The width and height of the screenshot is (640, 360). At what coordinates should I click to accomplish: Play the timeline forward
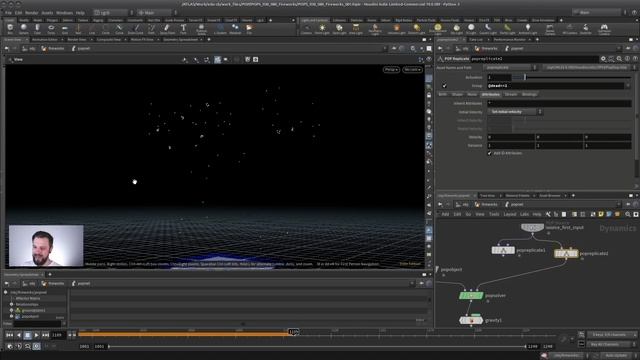36,335
